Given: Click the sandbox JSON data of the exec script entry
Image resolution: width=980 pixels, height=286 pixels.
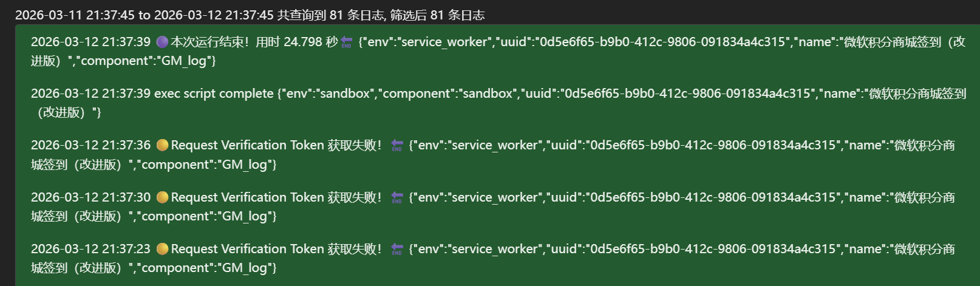Looking at the screenshot, I should click(x=546, y=94).
